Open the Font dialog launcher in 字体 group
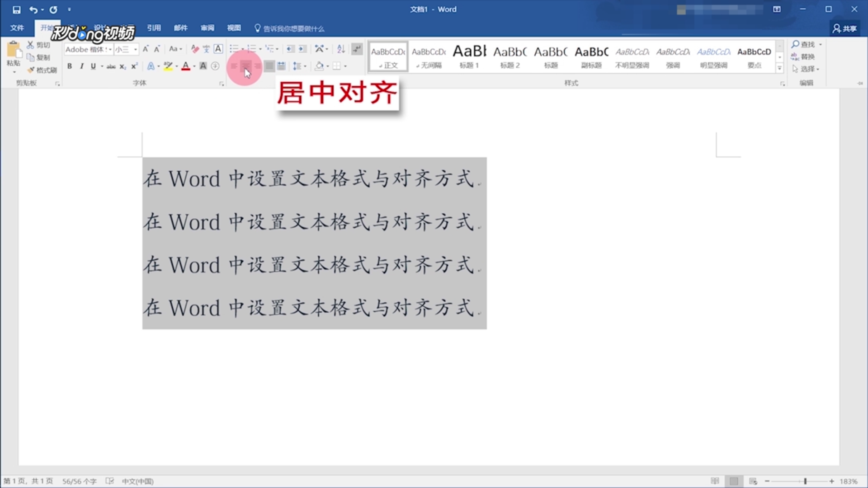The width and height of the screenshot is (868, 488). coord(222,83)
